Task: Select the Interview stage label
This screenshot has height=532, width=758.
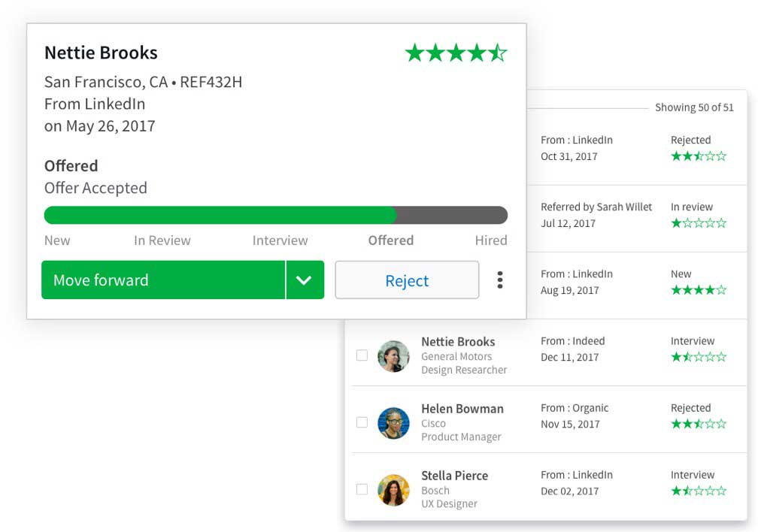Action: point(280,240)
